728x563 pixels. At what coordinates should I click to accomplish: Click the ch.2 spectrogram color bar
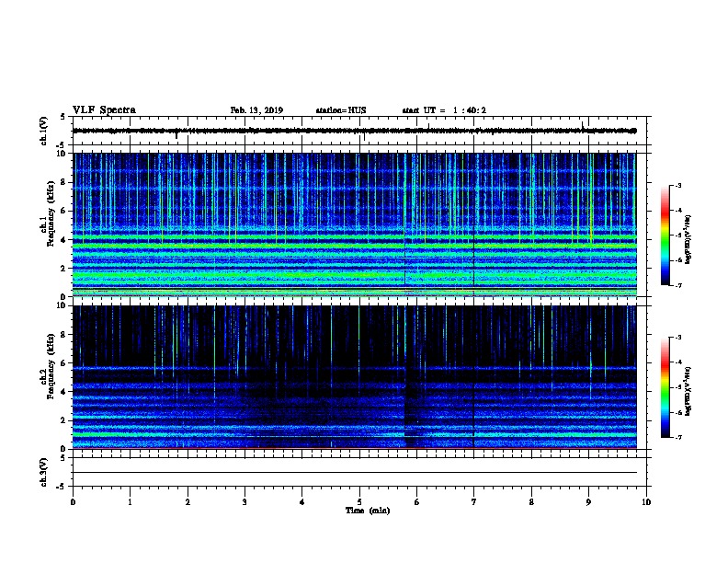click(x=665, y=387)
